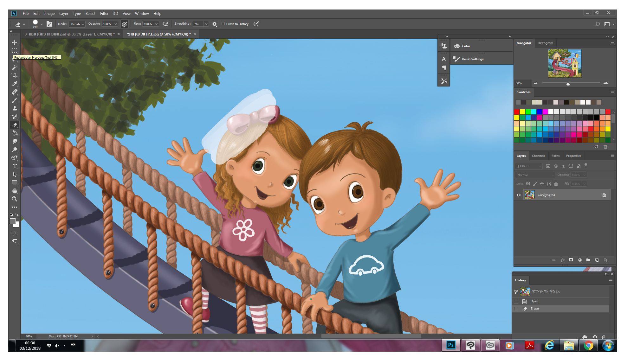
Task: Select the Horizontal Type tool
Action: tap(15, 166)
